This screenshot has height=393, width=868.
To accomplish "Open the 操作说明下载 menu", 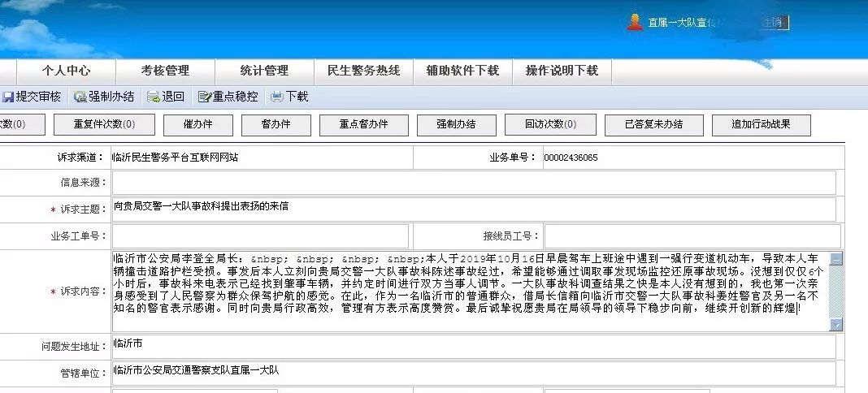I will tap(562, 71).
